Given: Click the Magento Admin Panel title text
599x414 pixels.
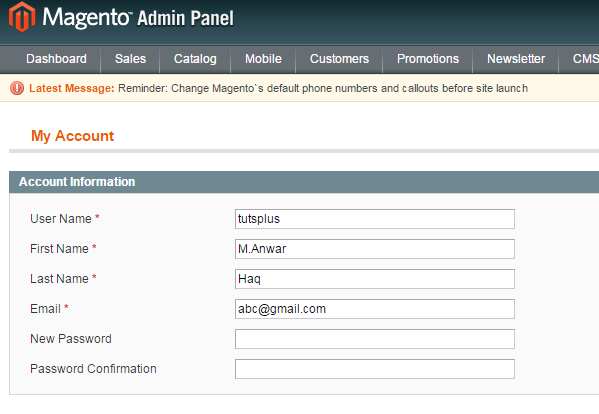Looking at the screenshot, I should pyautogui.click(x=138, y=18).
